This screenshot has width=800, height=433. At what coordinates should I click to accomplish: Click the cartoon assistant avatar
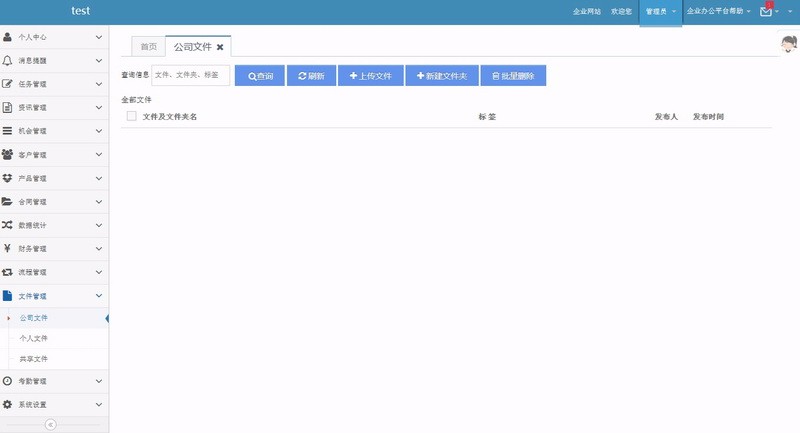point(789,44)
